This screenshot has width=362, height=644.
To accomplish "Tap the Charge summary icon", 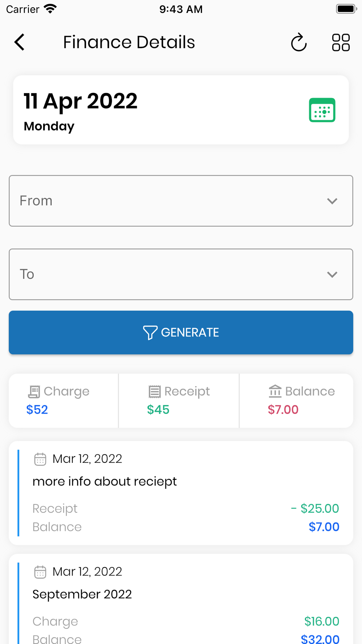I will pyautogui.click(x=34, y=392).
